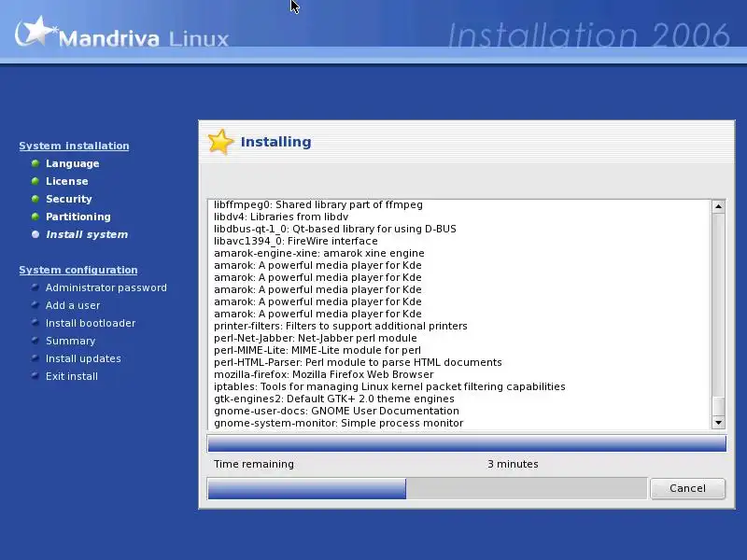Click the System installation heading
747x560 pixels.
74,146
